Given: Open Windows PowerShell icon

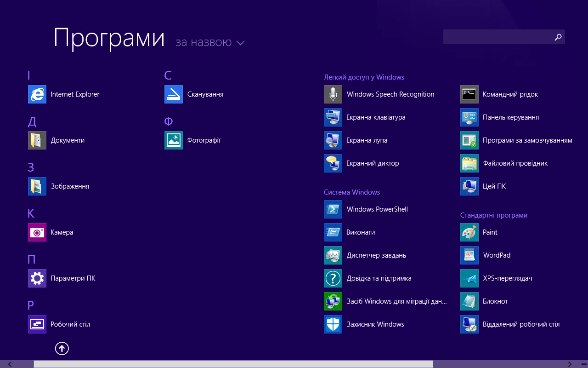Looking at the screenshot, I should coord(333,209).
